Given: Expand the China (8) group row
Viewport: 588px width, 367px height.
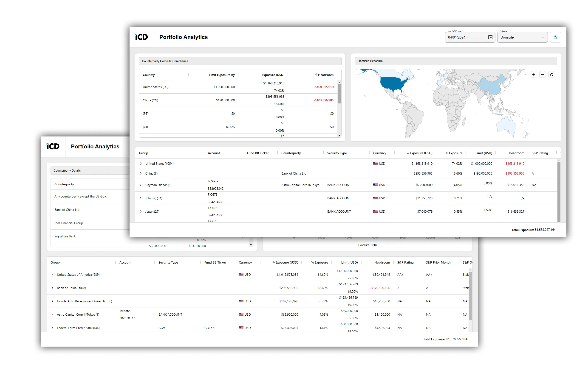Looking at the screenshot, I should click(x=141, y=174).
